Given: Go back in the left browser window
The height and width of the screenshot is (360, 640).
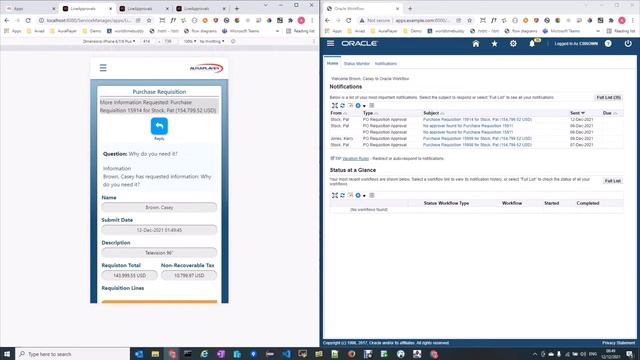Looking at the screenshot, I should pos(7,20).
